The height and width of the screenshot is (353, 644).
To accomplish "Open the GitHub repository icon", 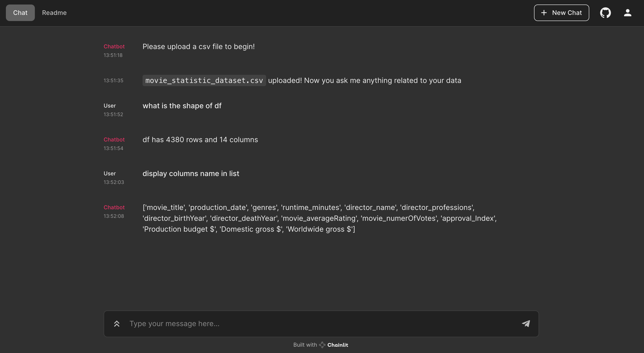I will pos(605,13).
